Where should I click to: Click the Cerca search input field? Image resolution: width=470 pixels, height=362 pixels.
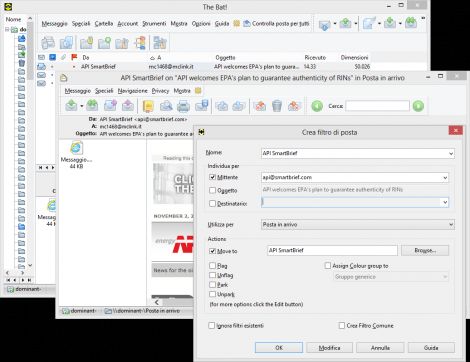tap(377, 106)
